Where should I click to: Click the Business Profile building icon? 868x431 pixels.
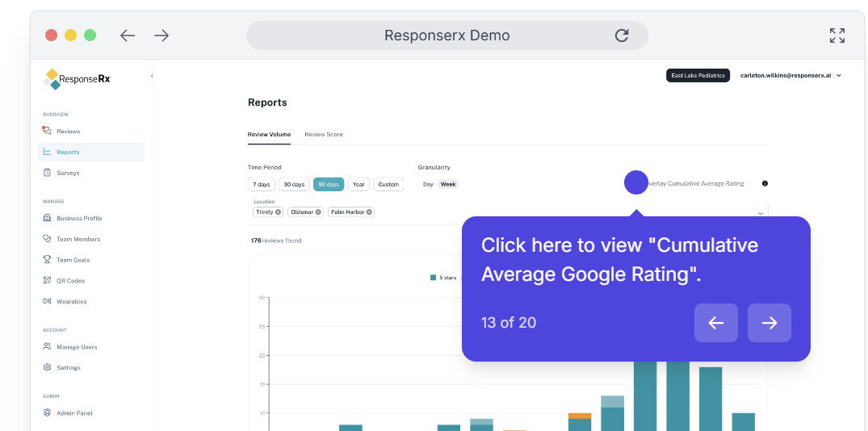[47, 218]
